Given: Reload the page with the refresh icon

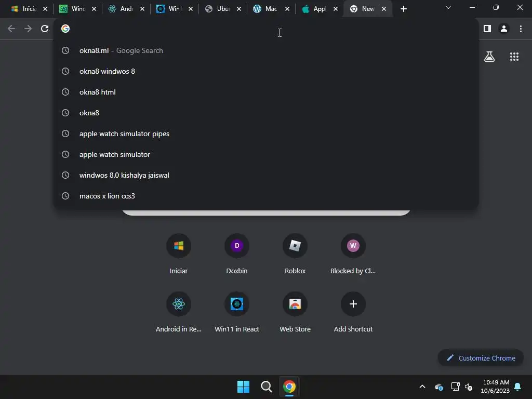Looking at the screenshot, I should [45, 29].
